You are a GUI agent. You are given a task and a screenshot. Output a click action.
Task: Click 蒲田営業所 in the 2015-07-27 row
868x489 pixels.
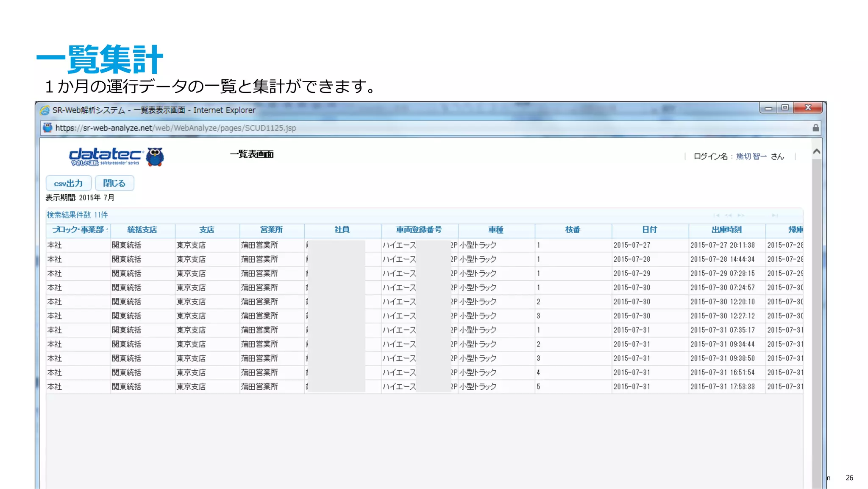click(259, 245)
